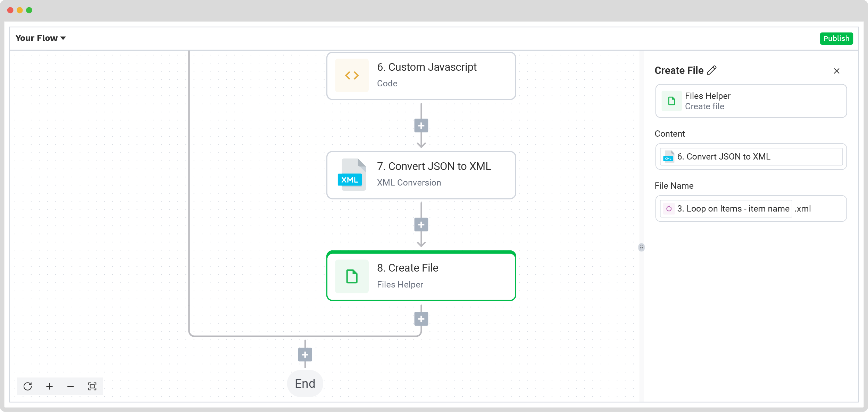Click the plus button above End

point(305,355)
